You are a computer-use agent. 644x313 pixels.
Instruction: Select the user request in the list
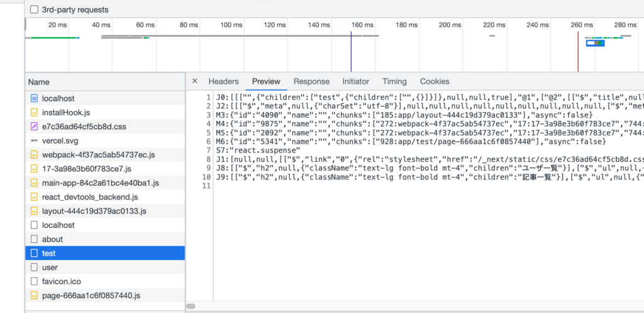[x=50, y=267]
